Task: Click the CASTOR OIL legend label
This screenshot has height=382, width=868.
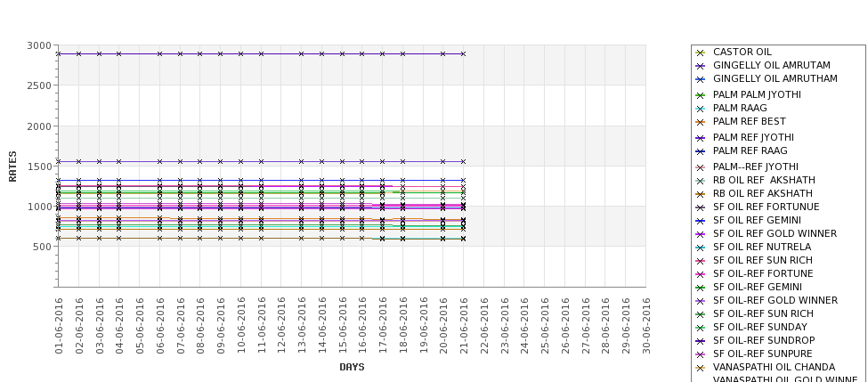Action: click(742, 52)
